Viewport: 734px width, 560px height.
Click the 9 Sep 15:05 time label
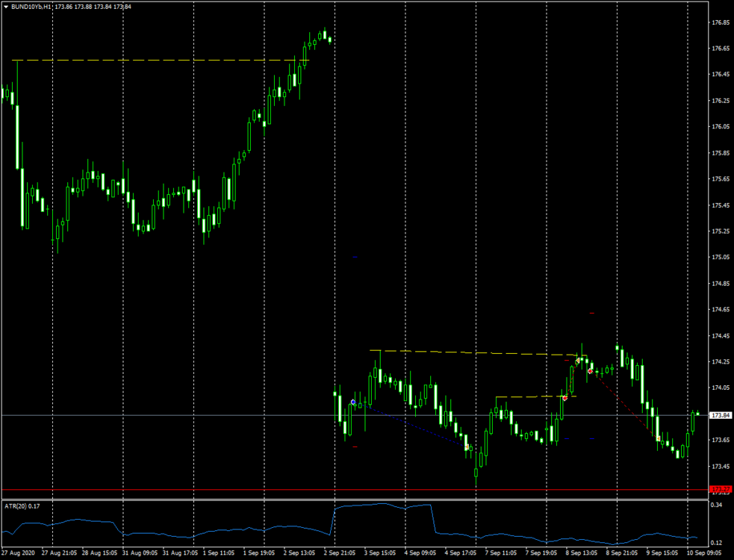(x=662, y=553)
